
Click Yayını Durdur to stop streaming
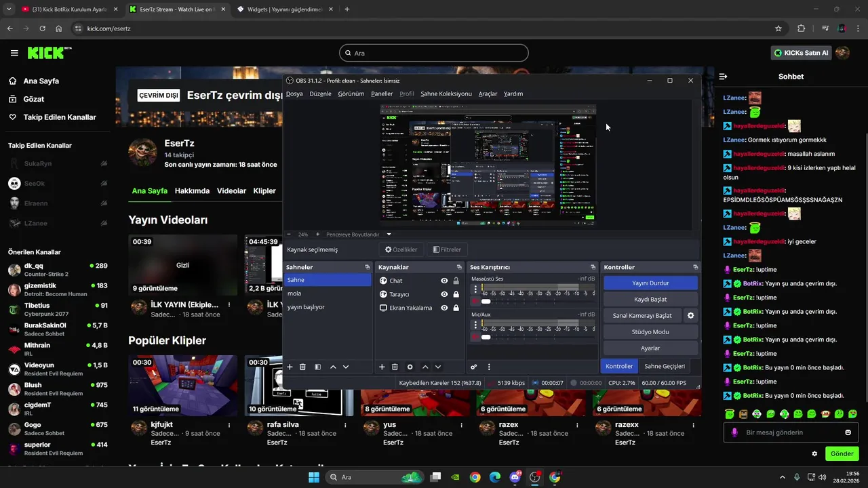[x=650, y=283]
